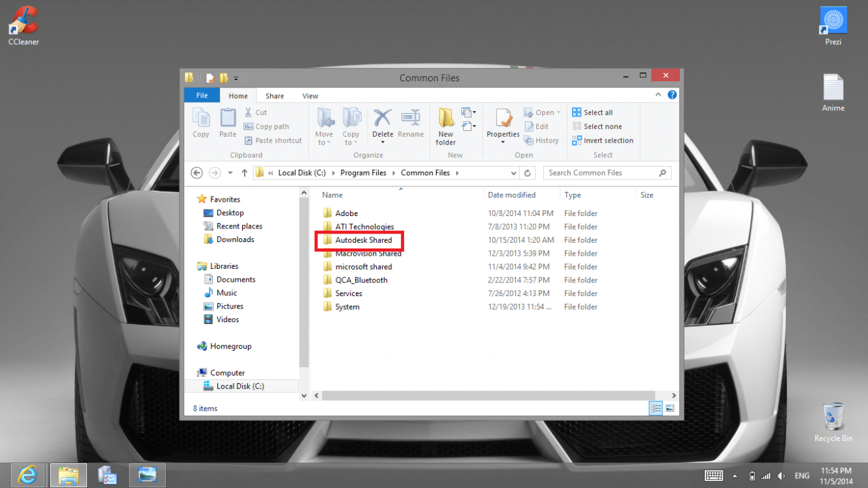
Task: Open Pictures library in sidebar
Action: pos(224,306)
